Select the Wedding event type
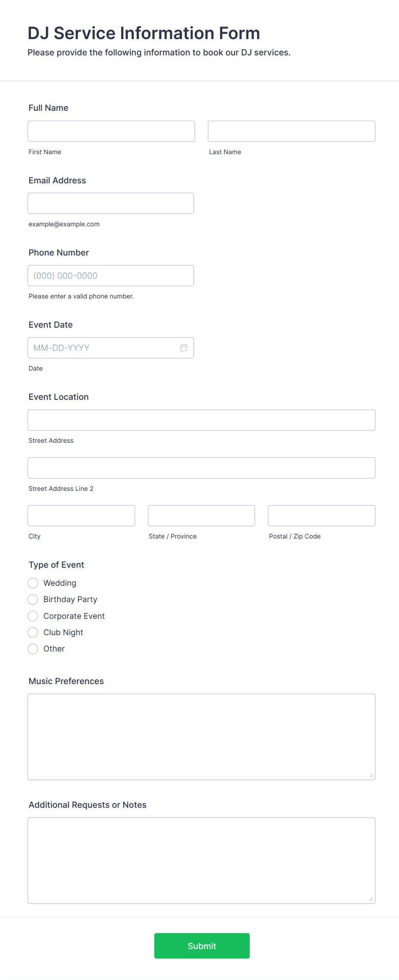Image resolution: width=399 pixels, height=980 pixels. pos(33,583)
